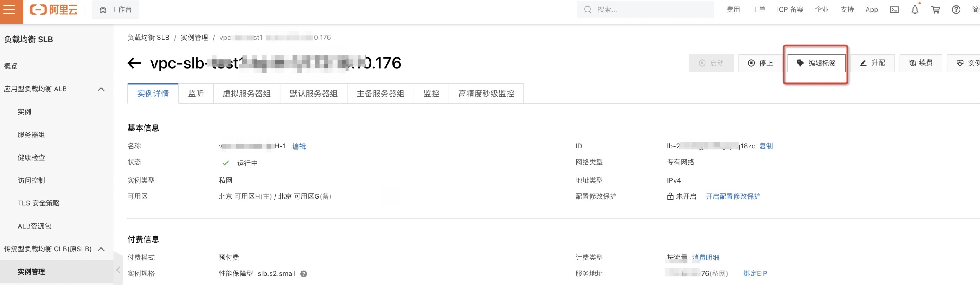
Task: Open the notifications bell icon
Action: click(915, 10)
